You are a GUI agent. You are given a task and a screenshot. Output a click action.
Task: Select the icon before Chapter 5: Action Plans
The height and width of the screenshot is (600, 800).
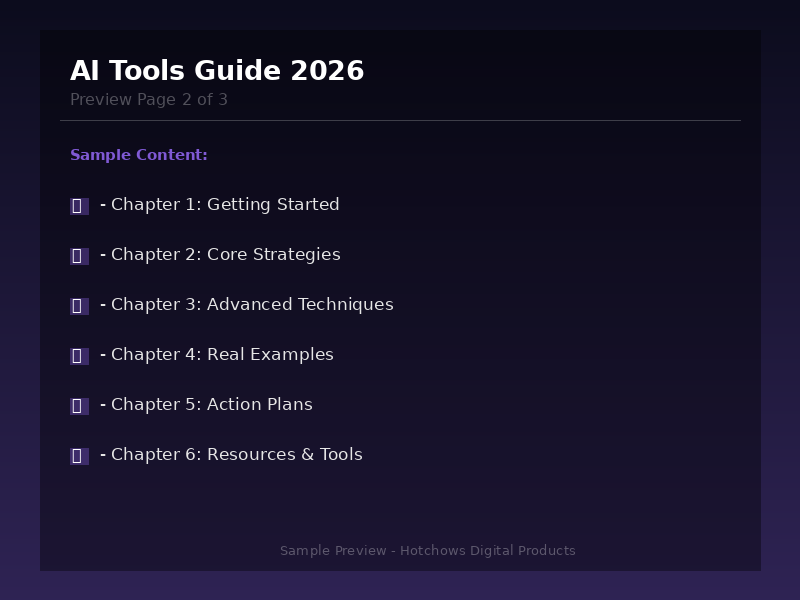tap(79, 406)
